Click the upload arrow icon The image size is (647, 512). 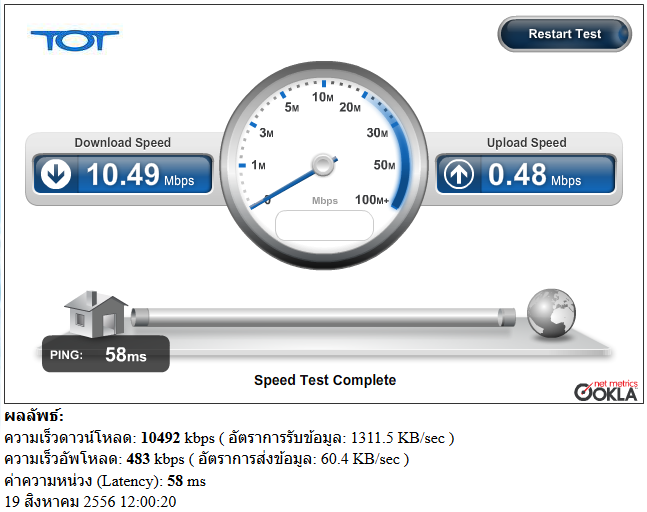458,174
